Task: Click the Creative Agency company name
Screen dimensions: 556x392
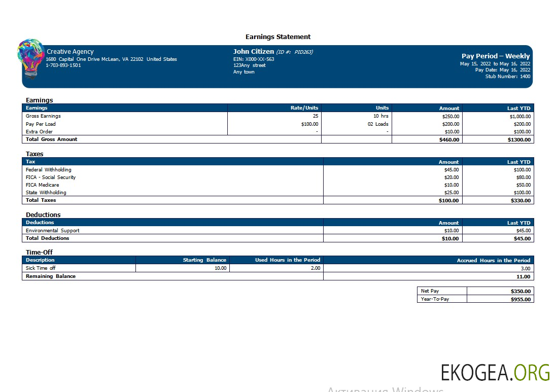Action: 70,52
